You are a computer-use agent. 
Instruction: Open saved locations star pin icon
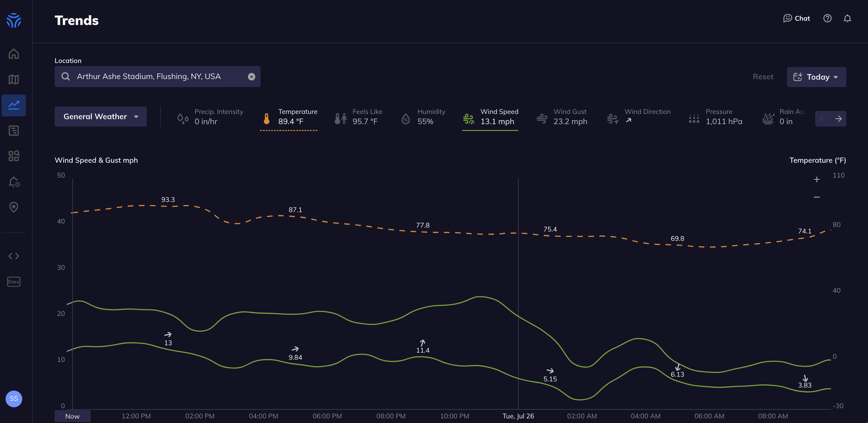coord(14,207)
